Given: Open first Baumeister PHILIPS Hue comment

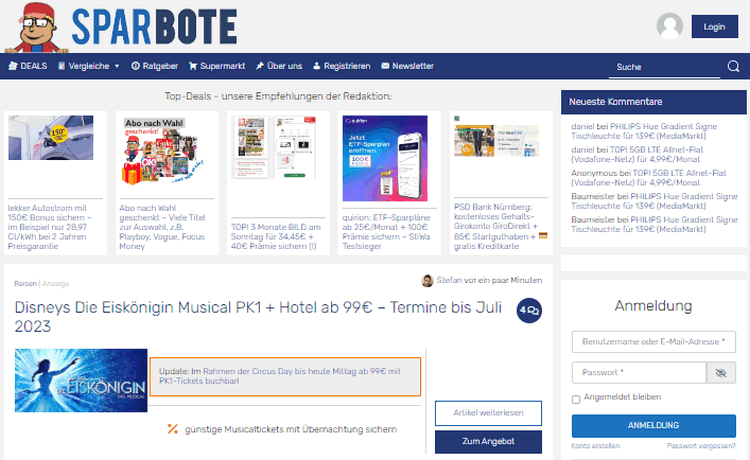Looking at the screenshot, I should click(x=654, y=201).
